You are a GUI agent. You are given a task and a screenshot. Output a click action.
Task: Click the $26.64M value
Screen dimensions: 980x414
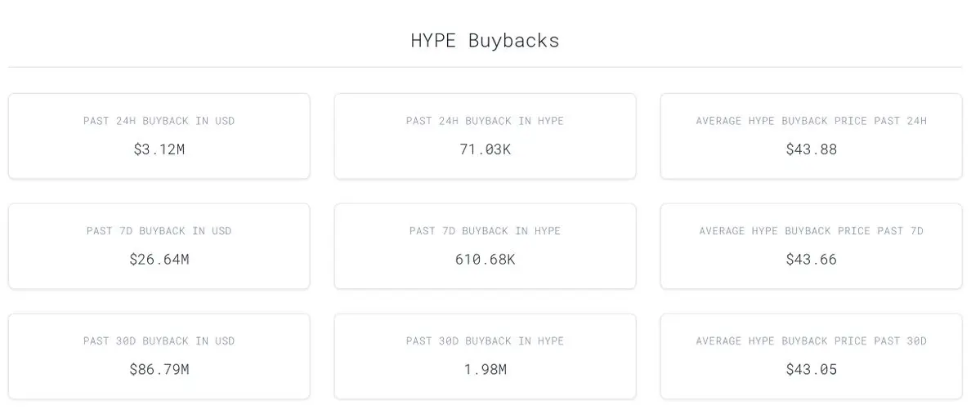pos(159,259)
